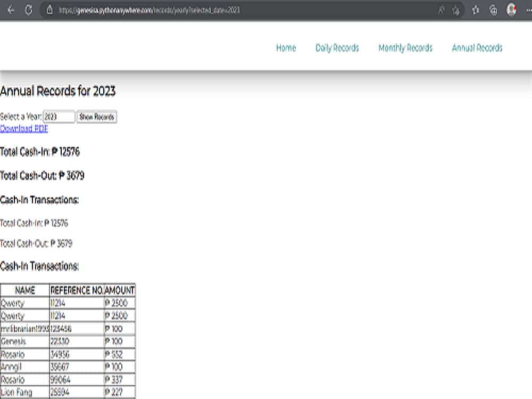Click the AMOUNT column header

(119, 290)
